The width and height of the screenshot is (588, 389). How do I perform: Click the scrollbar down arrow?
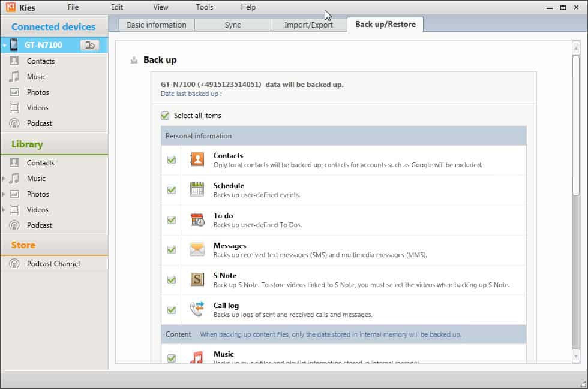[x=576, y=357]
